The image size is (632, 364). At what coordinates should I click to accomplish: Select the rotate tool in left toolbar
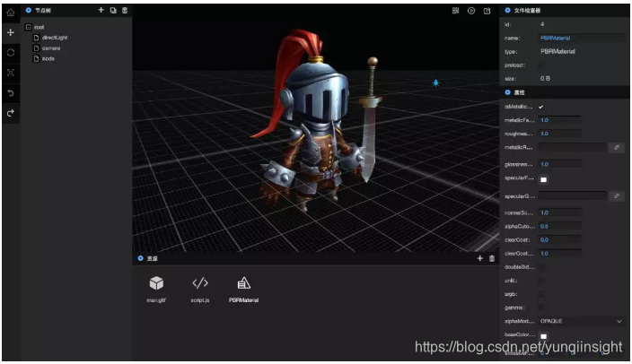click(11, 52)
